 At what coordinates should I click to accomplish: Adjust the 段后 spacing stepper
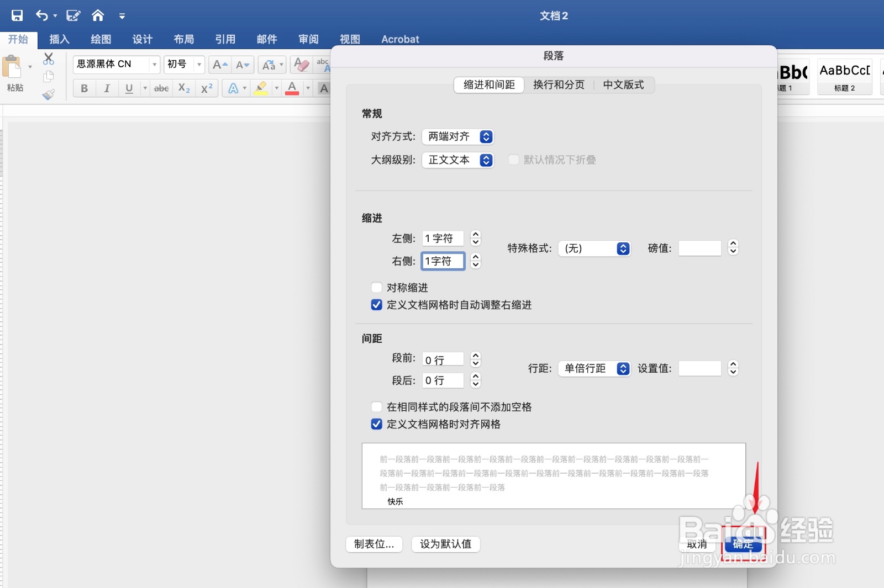coord(476,380)
